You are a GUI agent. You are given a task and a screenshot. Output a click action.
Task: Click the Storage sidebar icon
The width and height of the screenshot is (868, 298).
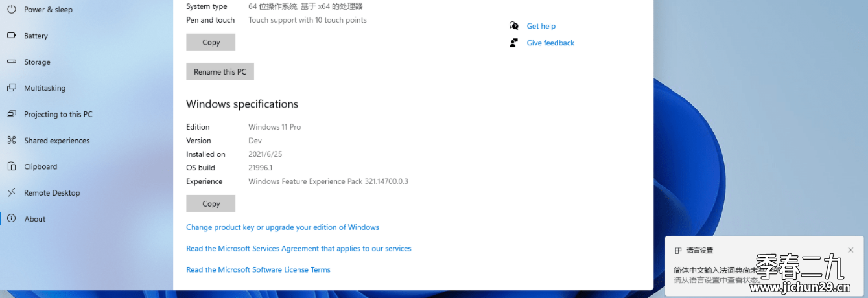pyautogui.click(x=11, y=62)
